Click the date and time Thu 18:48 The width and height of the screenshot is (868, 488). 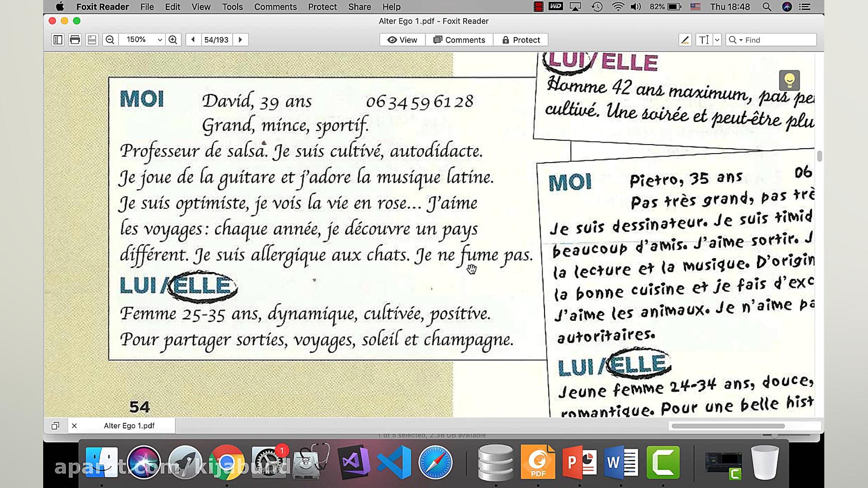[730, 7]
